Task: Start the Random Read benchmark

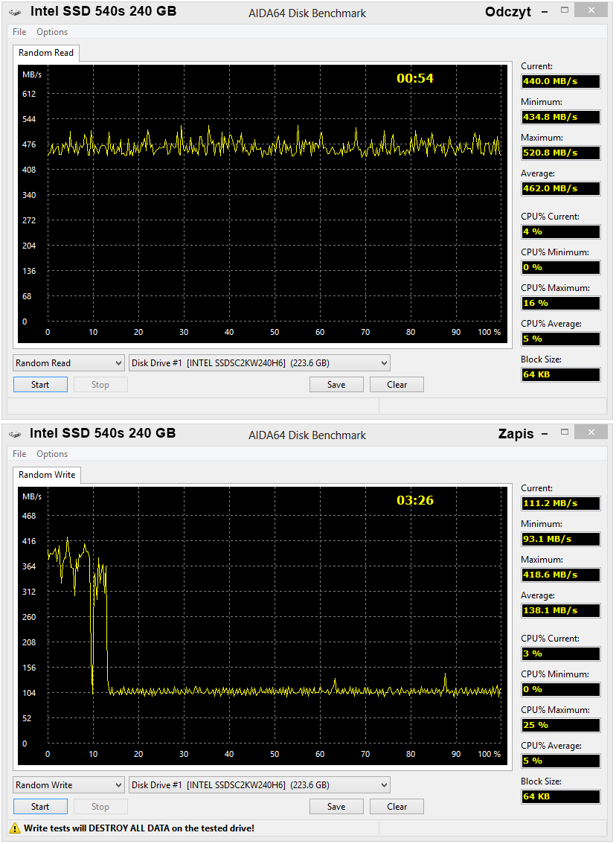Action: tap(40, 384)
